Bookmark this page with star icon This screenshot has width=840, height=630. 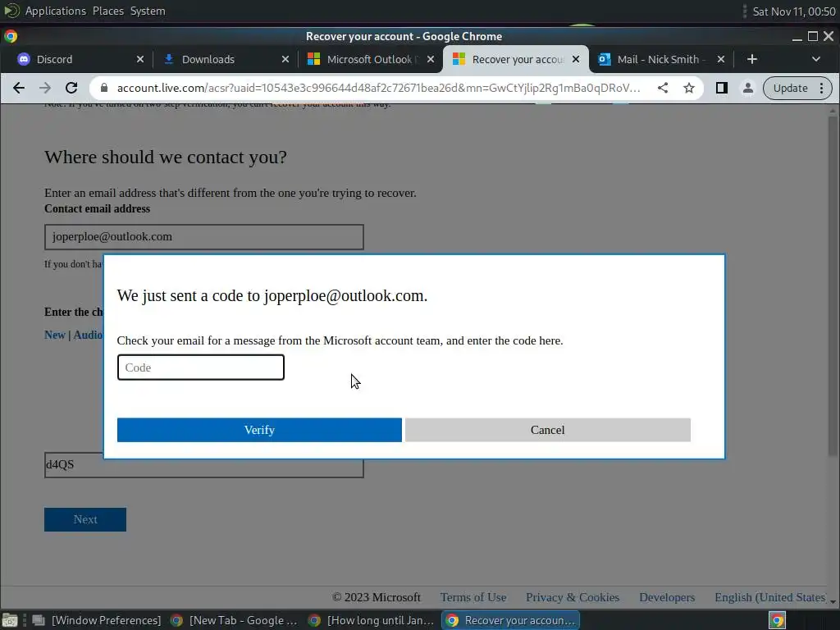(x=689, y=88)
